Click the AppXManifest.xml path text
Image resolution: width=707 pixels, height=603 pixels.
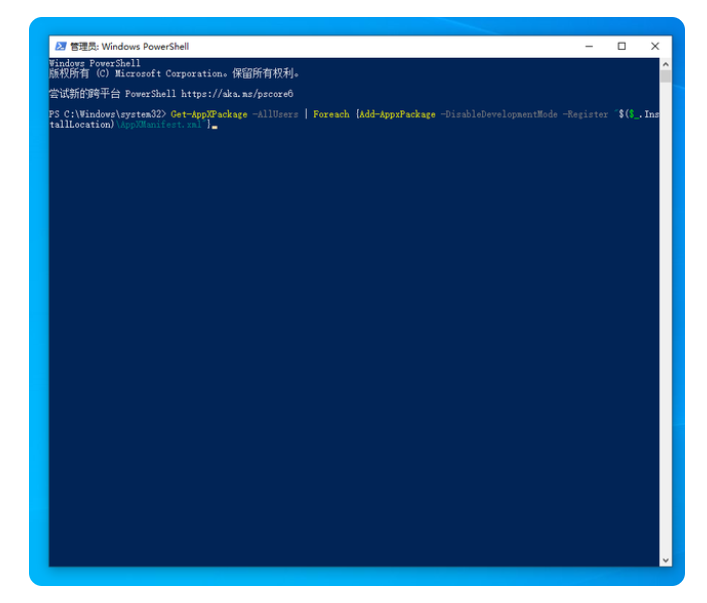pyautogui.click(x=161, y=124)
